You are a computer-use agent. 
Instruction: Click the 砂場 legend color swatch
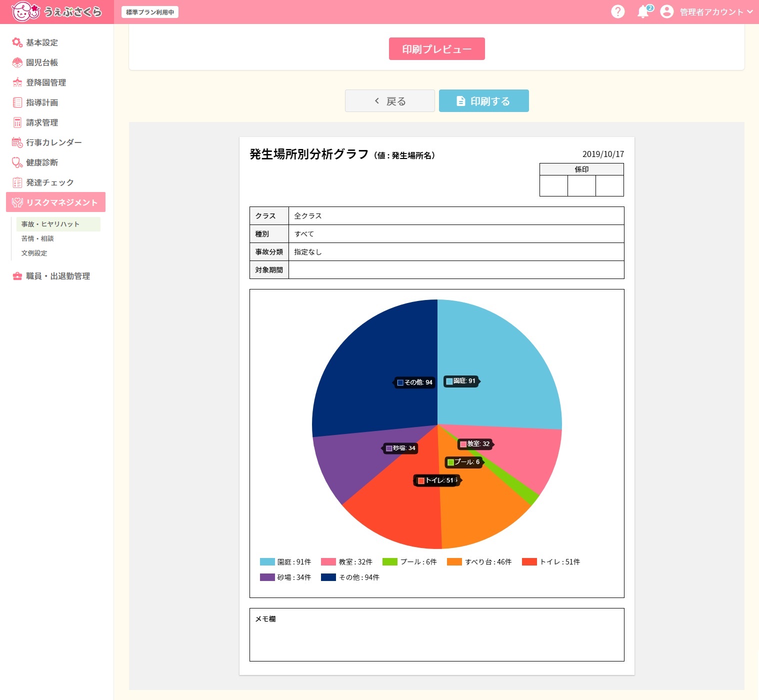coord(267,577)
